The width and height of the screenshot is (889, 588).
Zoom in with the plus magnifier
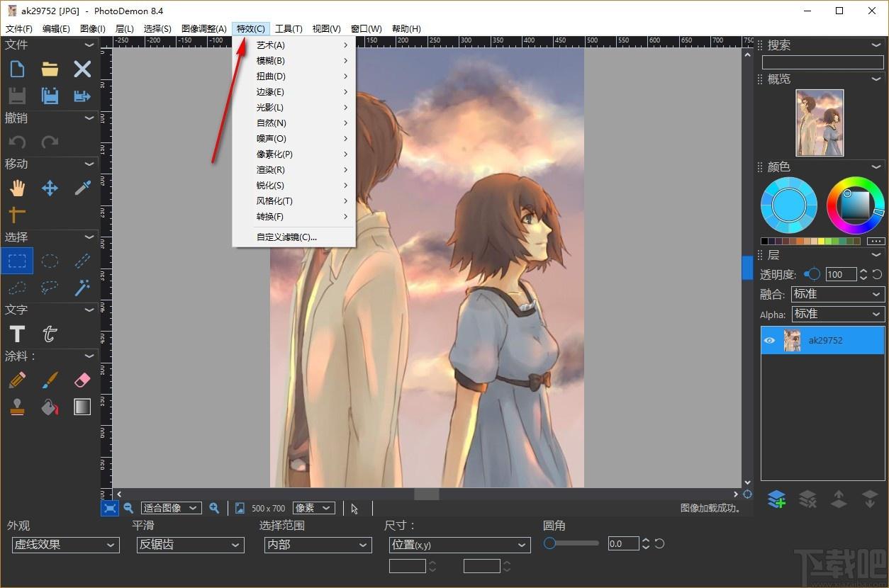point(214,508)
